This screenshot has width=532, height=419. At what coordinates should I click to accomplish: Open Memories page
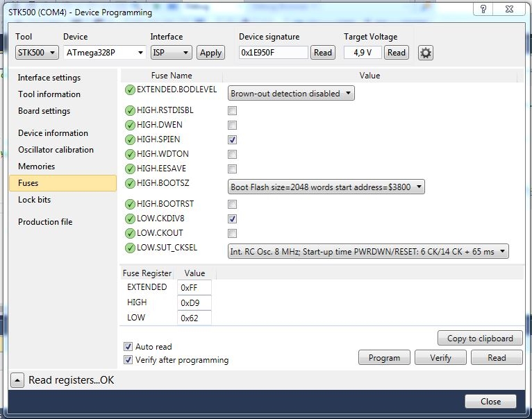click(x=36, y=166)
